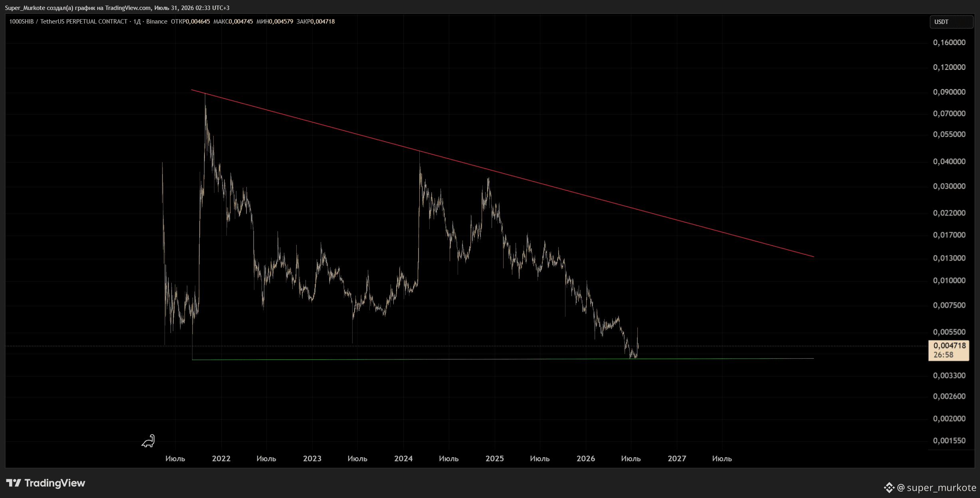Click the 2026 label on the time axis

[586, 459]
